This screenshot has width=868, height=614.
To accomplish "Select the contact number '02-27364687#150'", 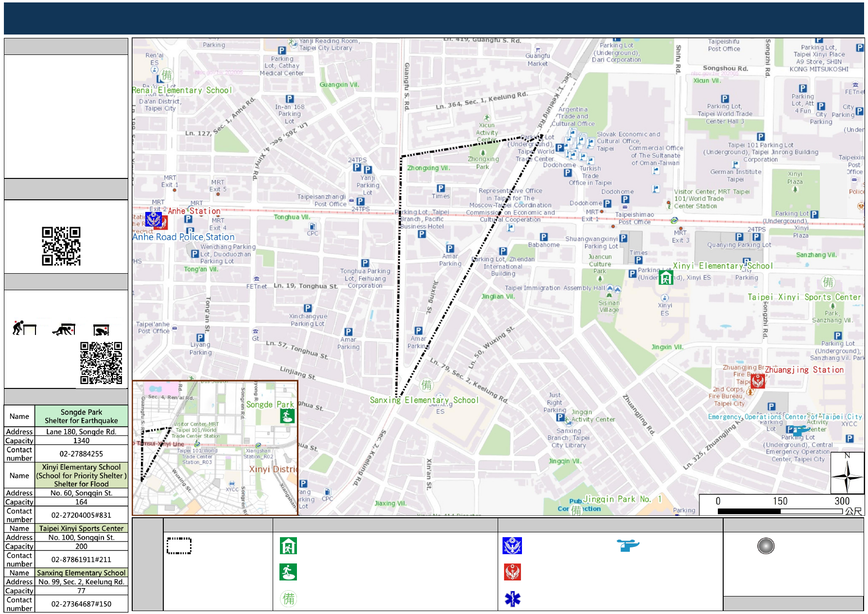I will 81,604.
